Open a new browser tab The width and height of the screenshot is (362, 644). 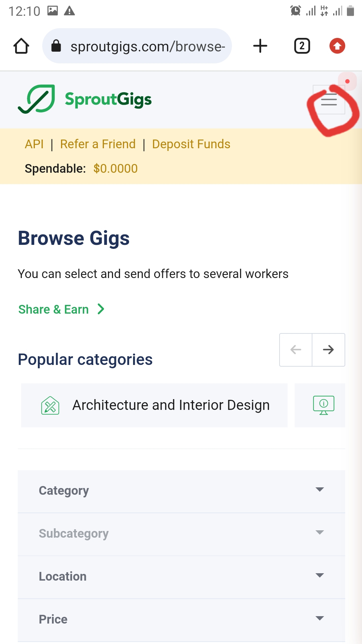[x=260, y=46]
